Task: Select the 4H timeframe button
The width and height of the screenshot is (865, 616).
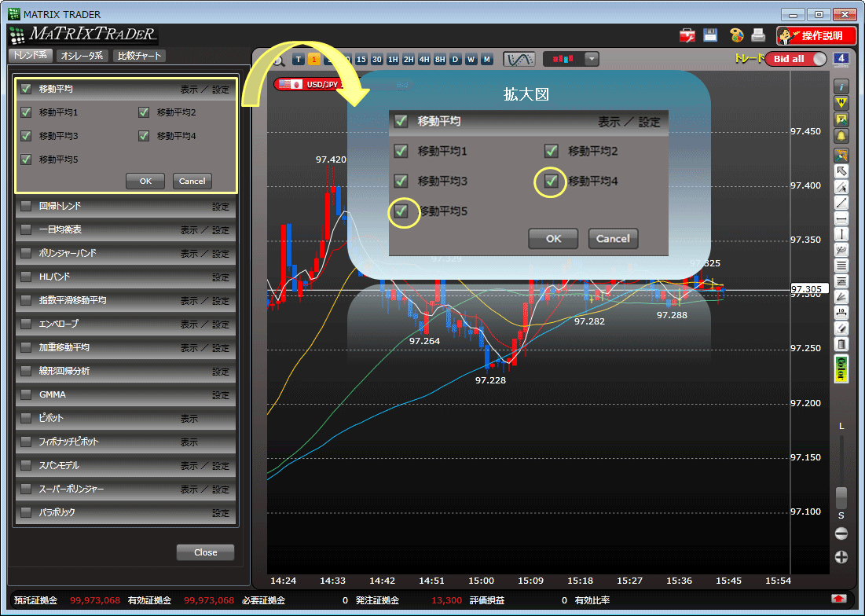Action: tap(423, 60)
